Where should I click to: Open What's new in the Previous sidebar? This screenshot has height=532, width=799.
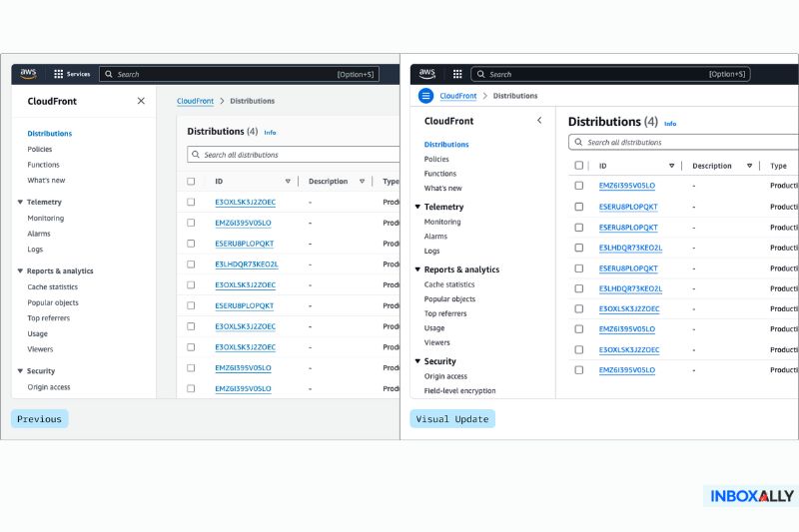[46, 181]
